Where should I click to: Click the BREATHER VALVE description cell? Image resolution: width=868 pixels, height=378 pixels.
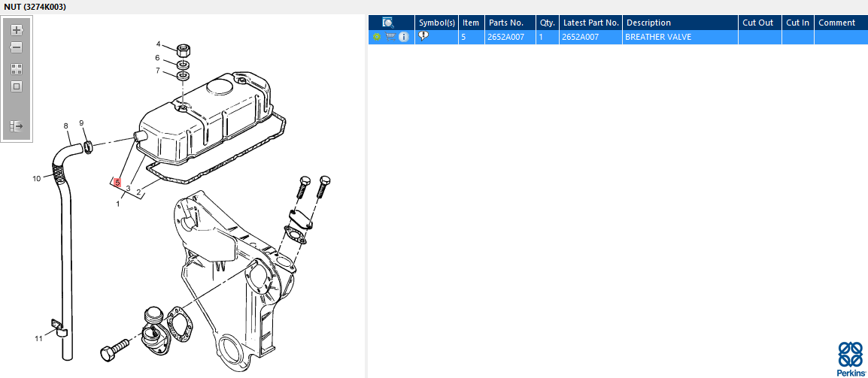pos(681,37)
